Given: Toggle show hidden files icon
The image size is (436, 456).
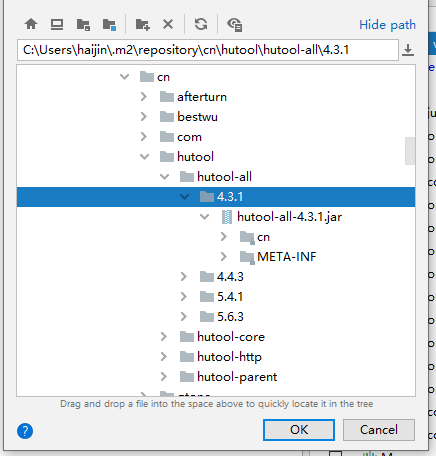Looking at the screenshot, I should (235, 24).
